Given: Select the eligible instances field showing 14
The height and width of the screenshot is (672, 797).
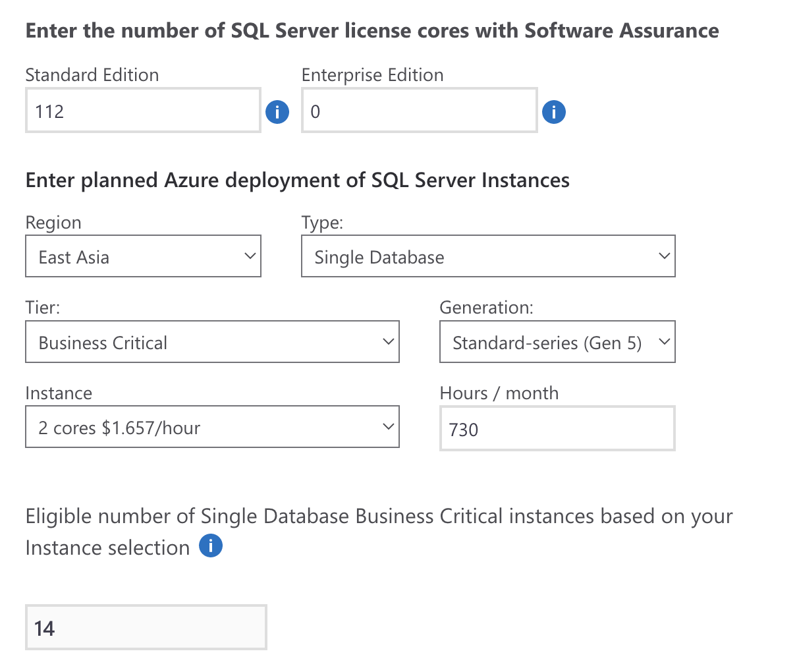Looking at the screenshot, I should [146, 627].
